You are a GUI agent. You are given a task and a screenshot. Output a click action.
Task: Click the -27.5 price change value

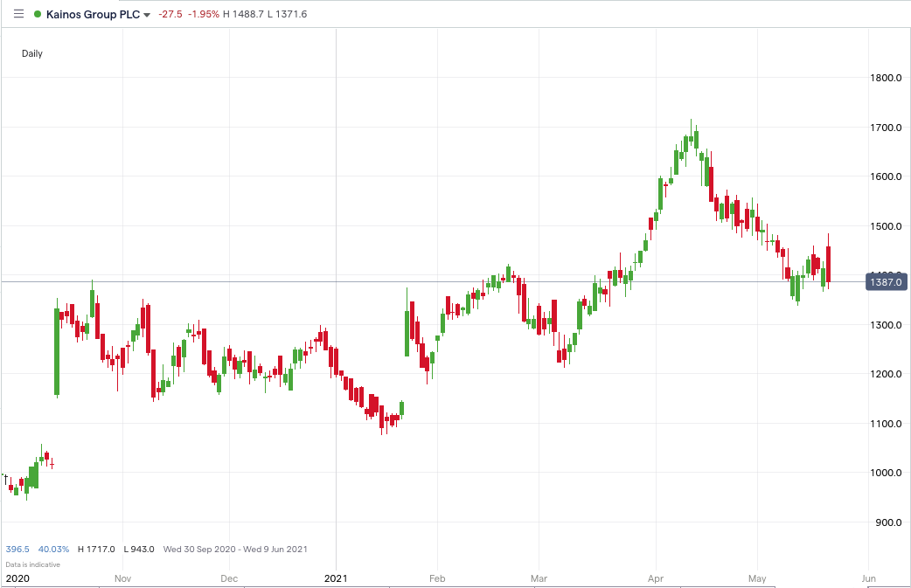pyautogui.click(x=172, y=15)
